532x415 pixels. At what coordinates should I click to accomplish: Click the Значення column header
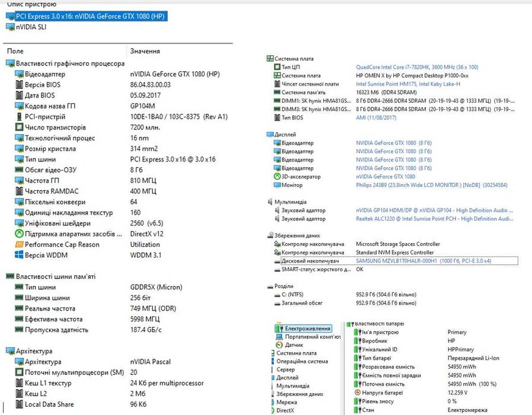(145, 51)
